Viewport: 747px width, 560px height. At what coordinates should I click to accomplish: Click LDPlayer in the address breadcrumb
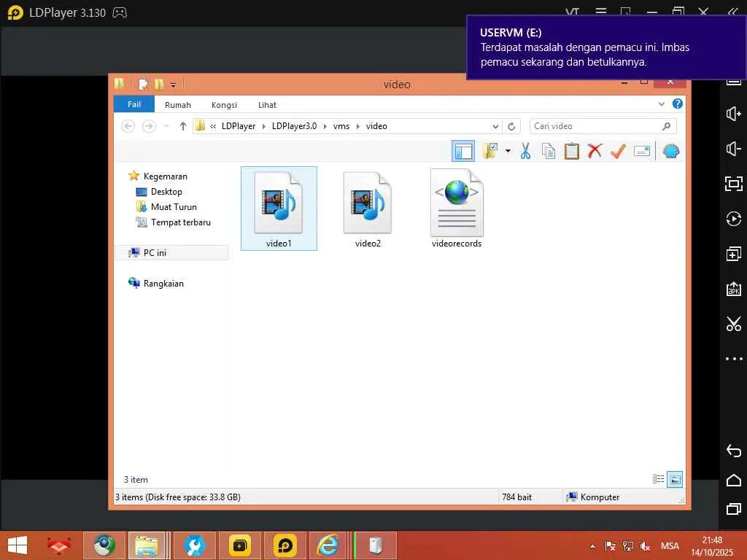239,126
